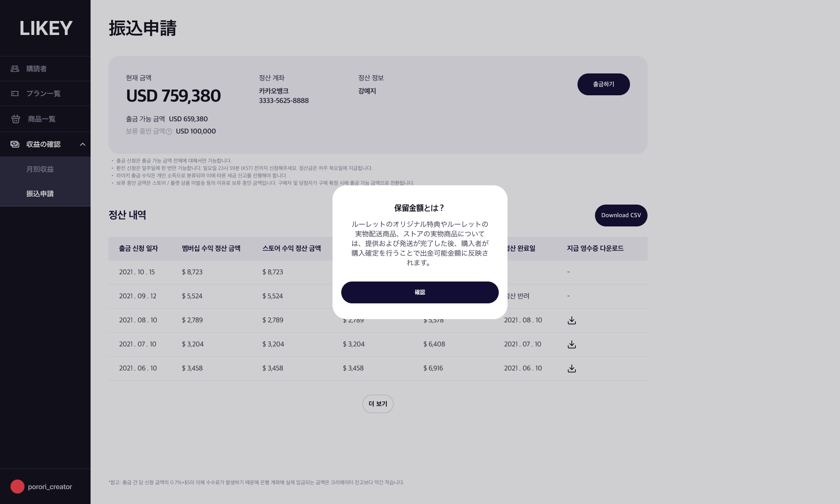Click the 출금하기 withdraw button
840x504 pixels.
point(603,84)
